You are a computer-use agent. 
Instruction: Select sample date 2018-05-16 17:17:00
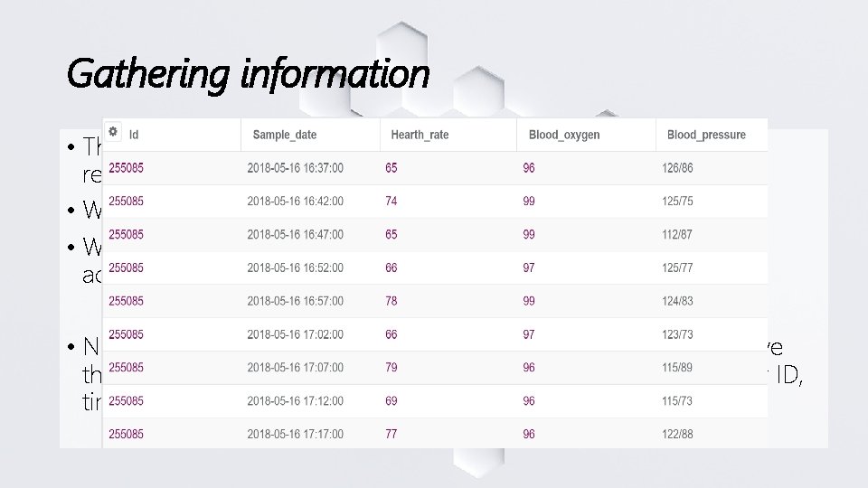pos(295,435)
